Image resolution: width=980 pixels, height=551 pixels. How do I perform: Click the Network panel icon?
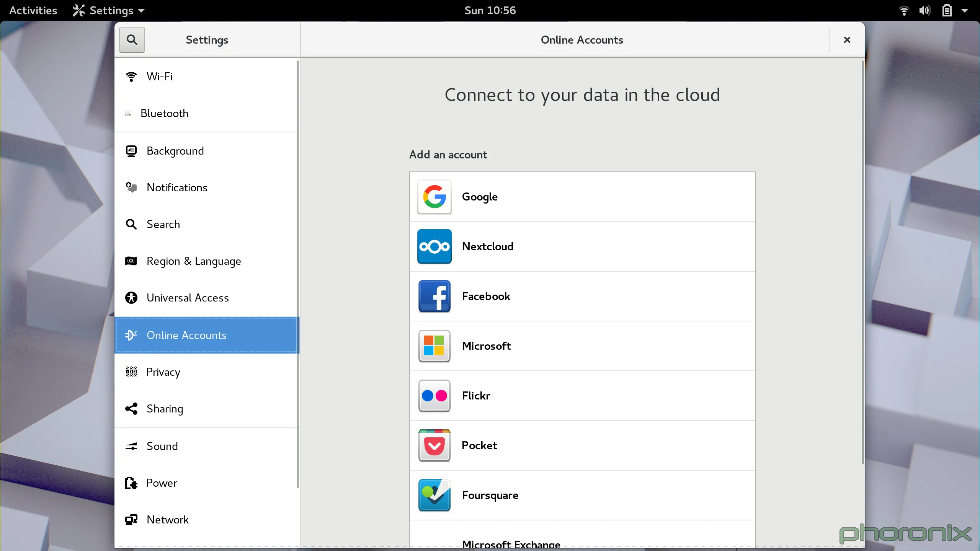point(131,520)
